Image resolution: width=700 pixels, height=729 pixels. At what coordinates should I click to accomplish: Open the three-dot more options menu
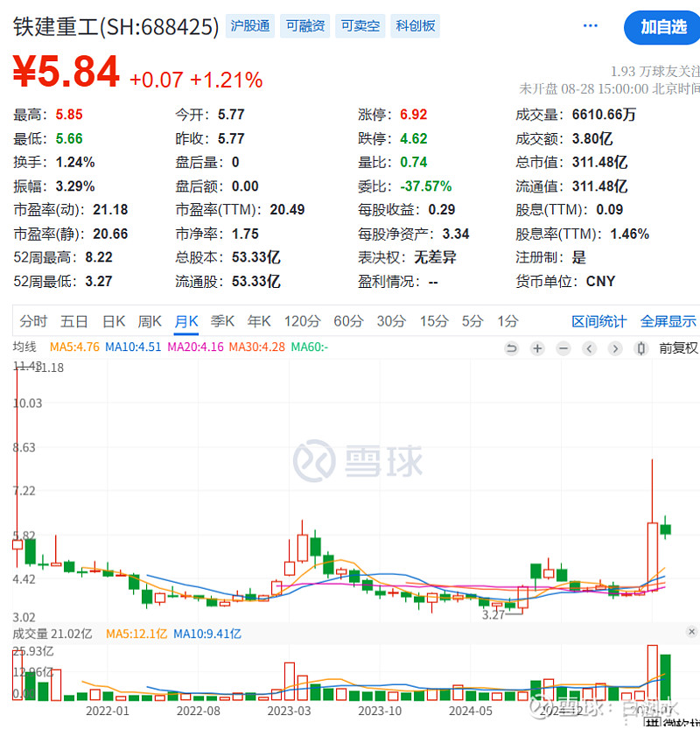click(591, 25)
